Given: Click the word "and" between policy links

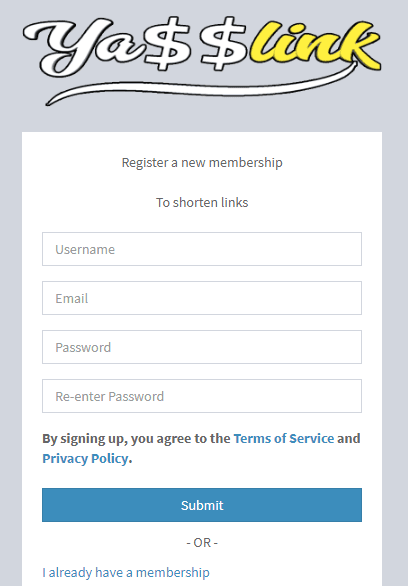Looking at the screenshot, I should 349,438.
